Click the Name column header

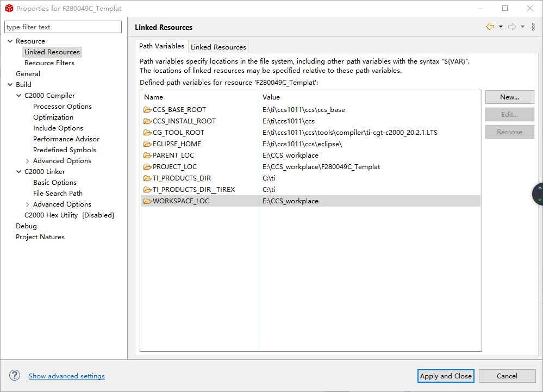(199, 97)
